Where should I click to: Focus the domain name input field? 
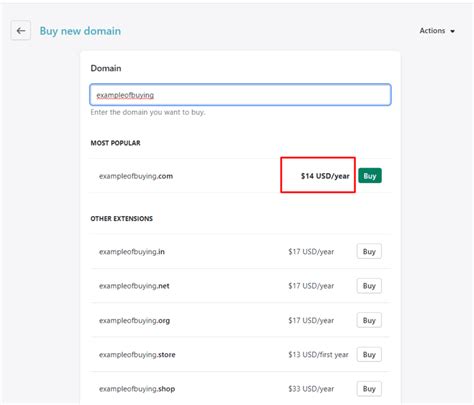pyautogui.click(x=240, y=95)
